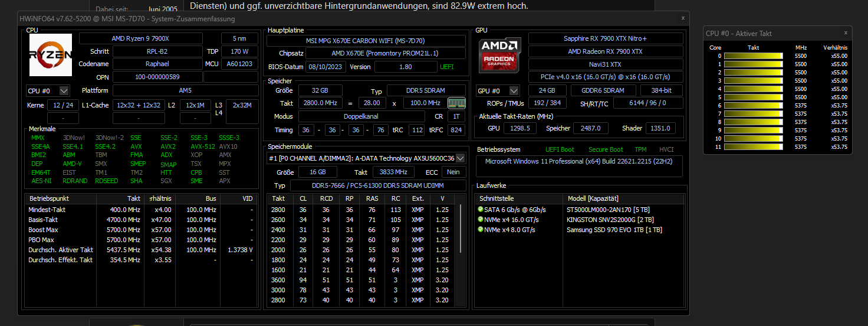Click the 170 W TDP value
The height and width of the screenshot is (326, 868).
coord(239,51)
